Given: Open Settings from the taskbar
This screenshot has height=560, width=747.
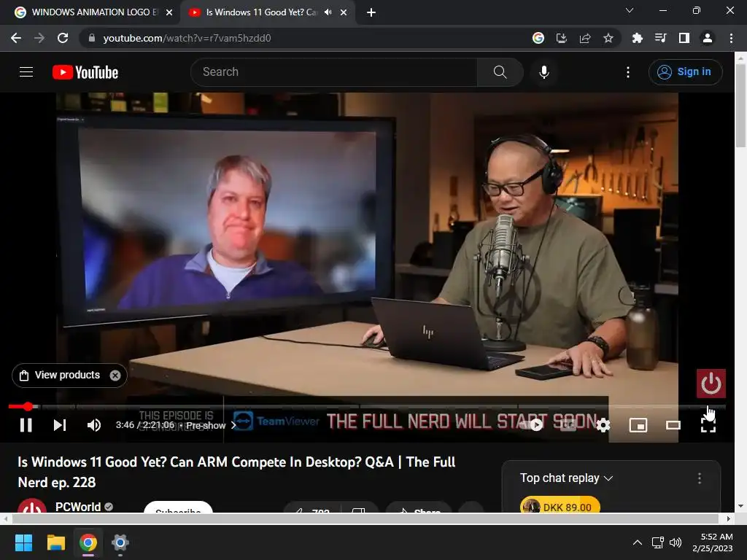Looking at the screenshot, I should click(x=120, y=542).
